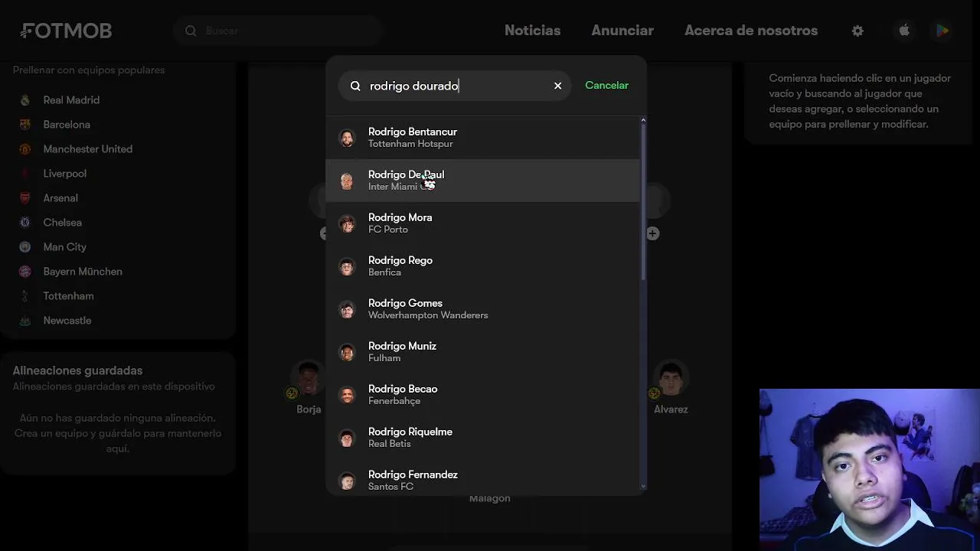Image resolution: width=980 pixels, height=551 pixels.
Task: Click the Manchester United crest icon
Action: [x=25, y=149]
